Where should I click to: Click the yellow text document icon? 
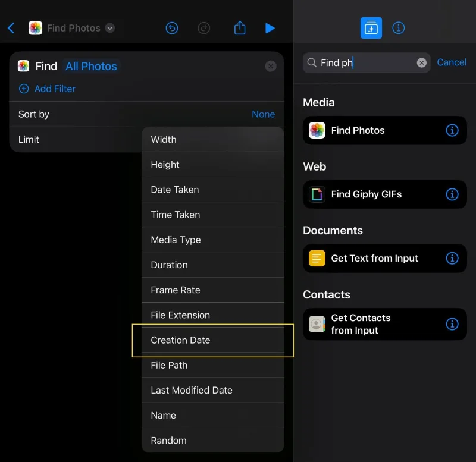[317, 258]
